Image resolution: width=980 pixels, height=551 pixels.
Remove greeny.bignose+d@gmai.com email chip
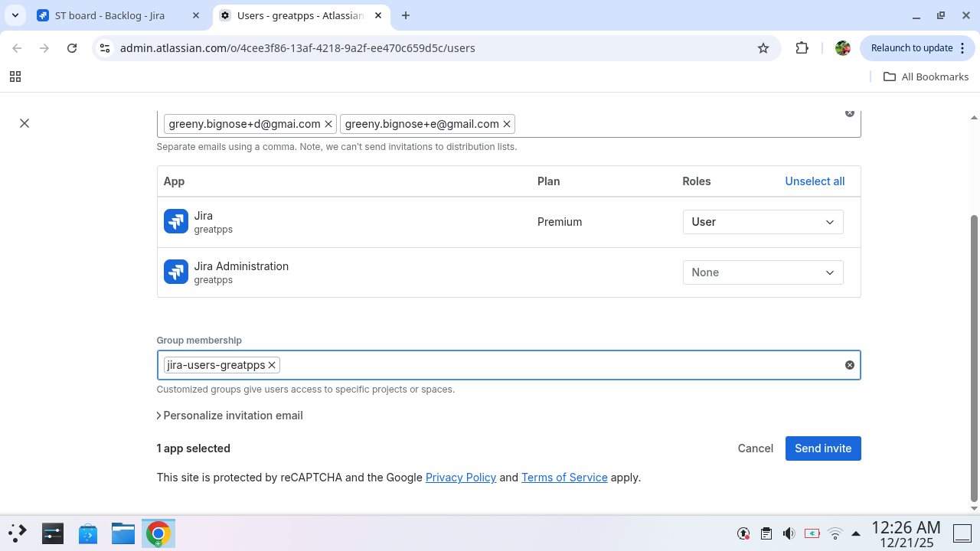click(x=328, y=124)
